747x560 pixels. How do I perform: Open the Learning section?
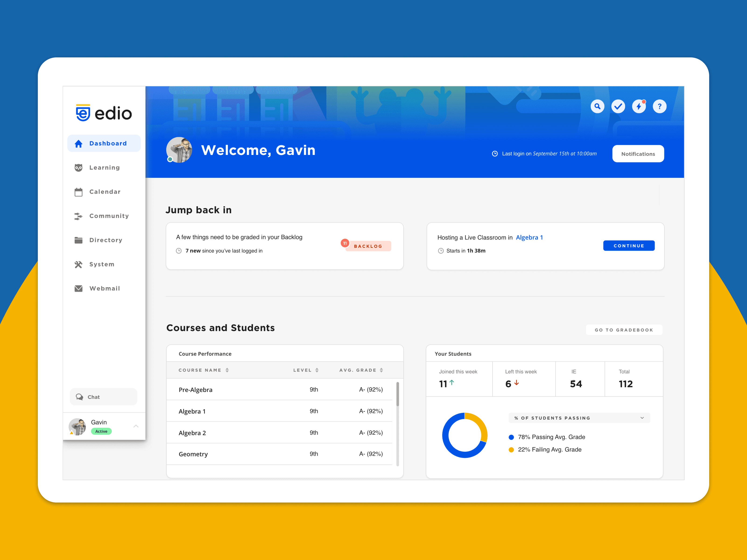coord(103,167)
